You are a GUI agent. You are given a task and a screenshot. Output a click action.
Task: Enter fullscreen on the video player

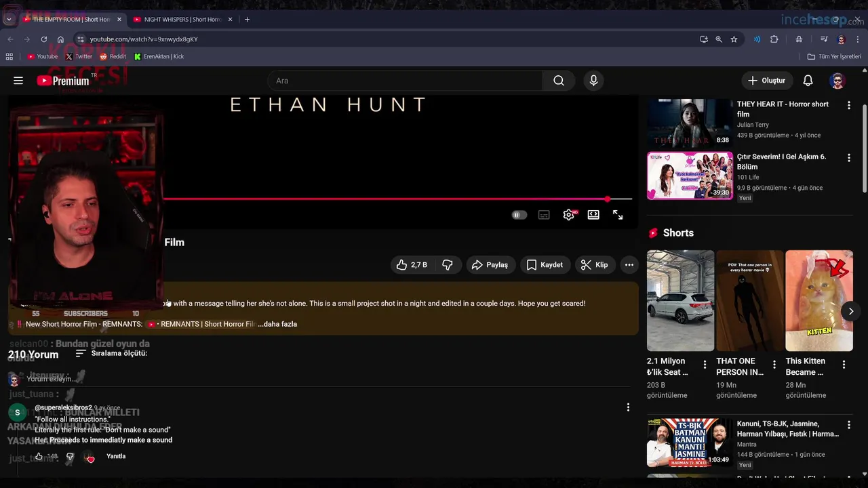point(618,215)
